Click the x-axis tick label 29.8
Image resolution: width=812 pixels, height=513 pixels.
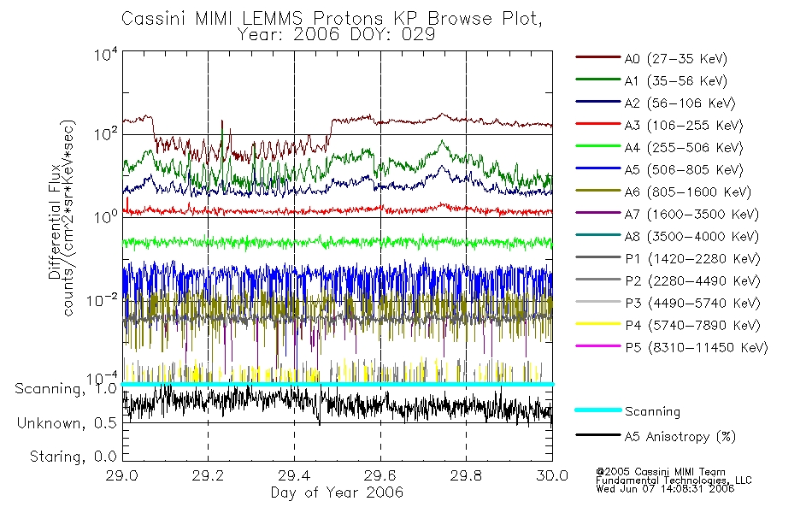(466, 475)
